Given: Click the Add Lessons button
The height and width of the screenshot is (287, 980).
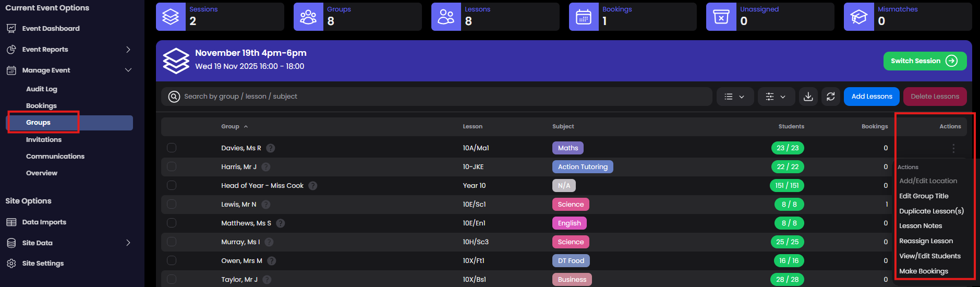Looking at the screenshot, I should (x=872, y=97).
